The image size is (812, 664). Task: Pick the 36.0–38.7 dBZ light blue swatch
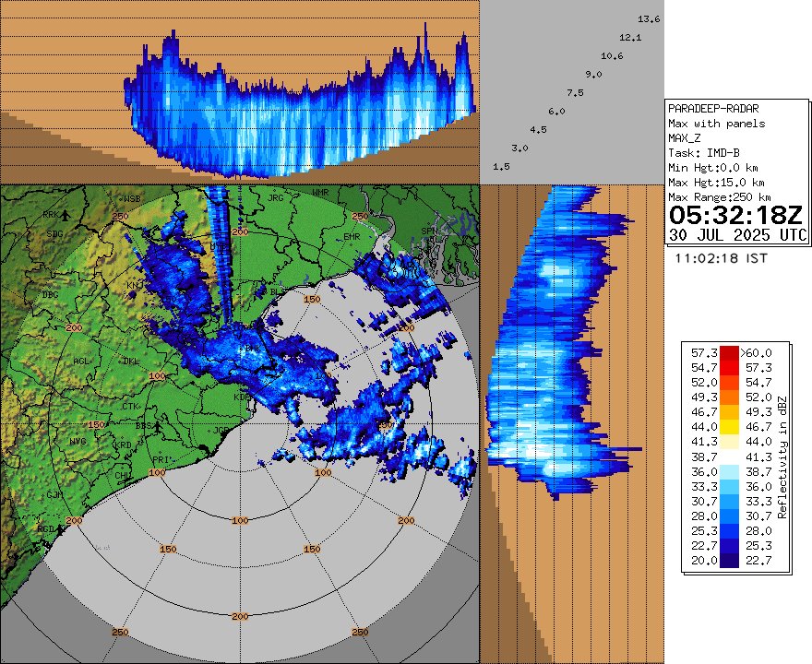click(x=729, y=471)
